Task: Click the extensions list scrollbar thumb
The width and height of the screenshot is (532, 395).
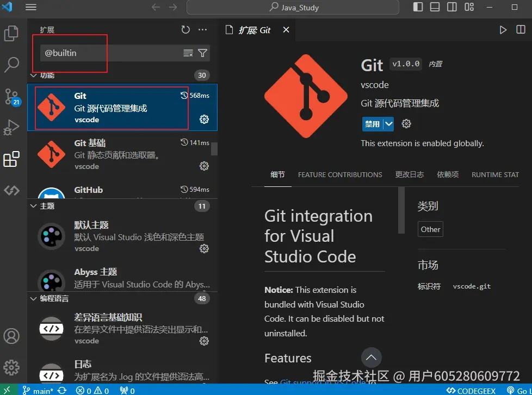Action: (214, 149)
